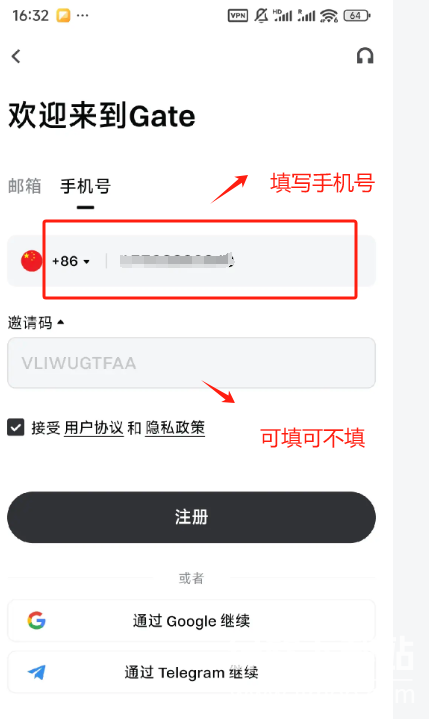Tap the muted bell status icon
Image resolution: width=429 pixels, height=719 pixels.
point(261,16)
